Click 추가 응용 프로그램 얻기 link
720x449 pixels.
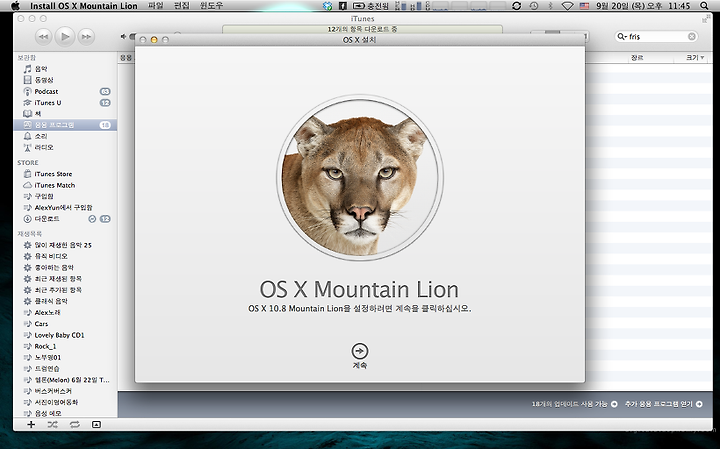coord(664,404)
